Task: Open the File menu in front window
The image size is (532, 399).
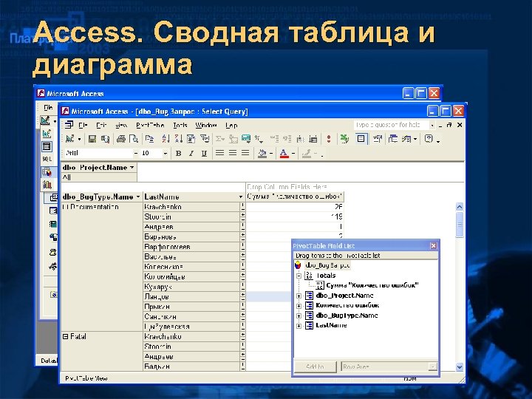Action: (x=83, y=126)
